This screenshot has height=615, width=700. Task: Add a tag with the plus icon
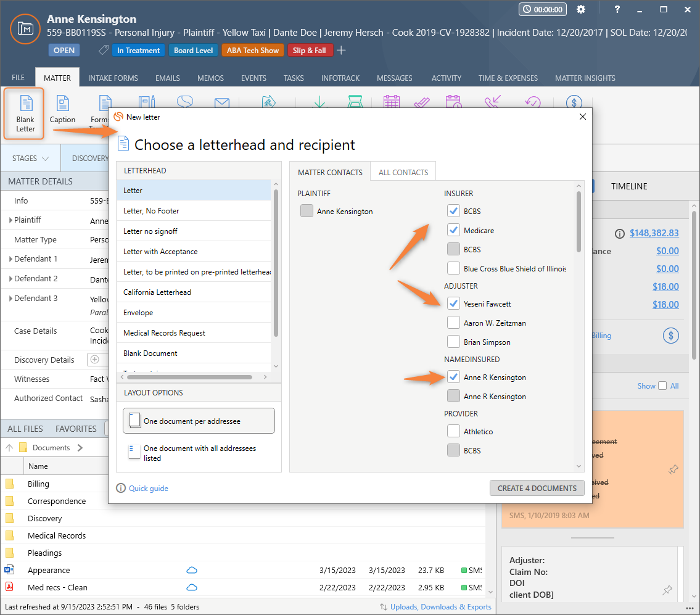point(341,50)
